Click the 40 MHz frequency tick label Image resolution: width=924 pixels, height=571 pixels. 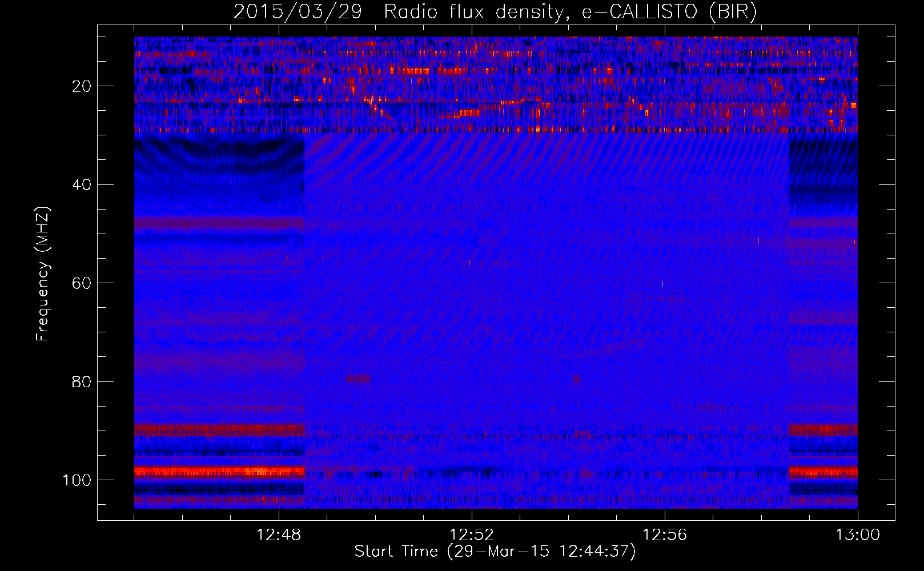click(x=82, y=185)
